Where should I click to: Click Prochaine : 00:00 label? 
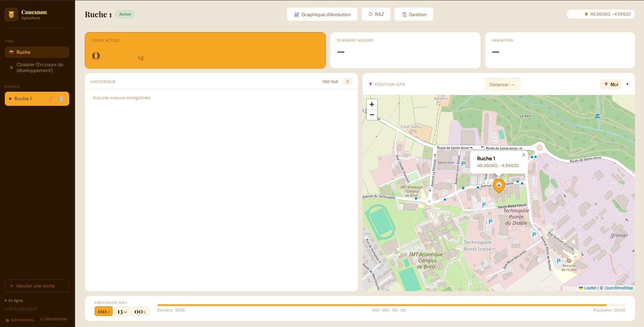[x=609, y=310]
